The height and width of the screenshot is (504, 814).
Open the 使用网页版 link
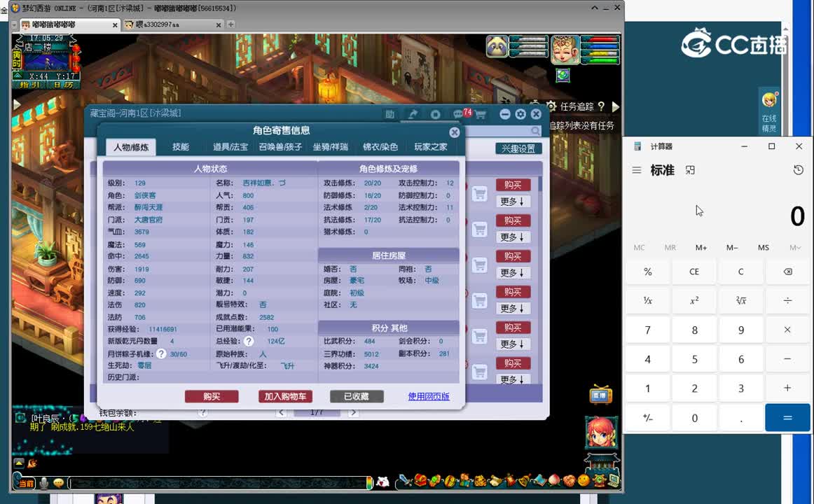point(429,397)
